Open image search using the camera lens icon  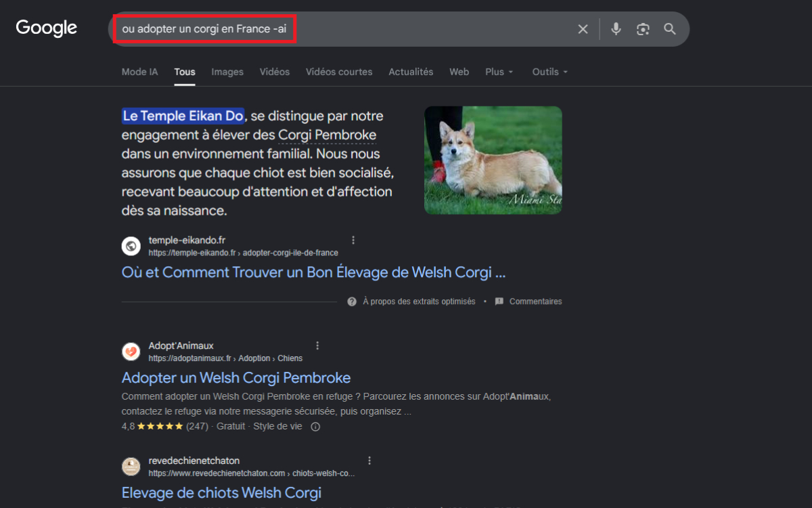click(643, 29)
